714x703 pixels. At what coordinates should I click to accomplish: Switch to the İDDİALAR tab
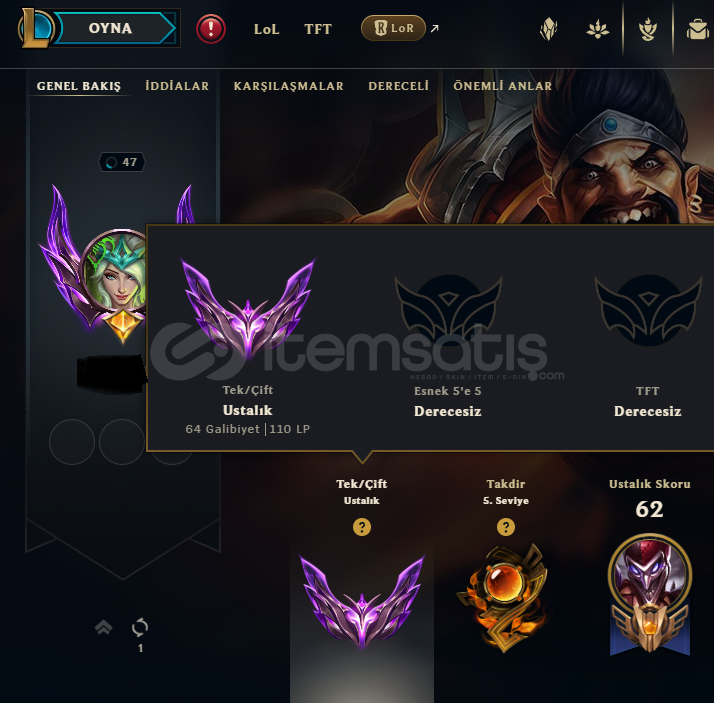177,86
